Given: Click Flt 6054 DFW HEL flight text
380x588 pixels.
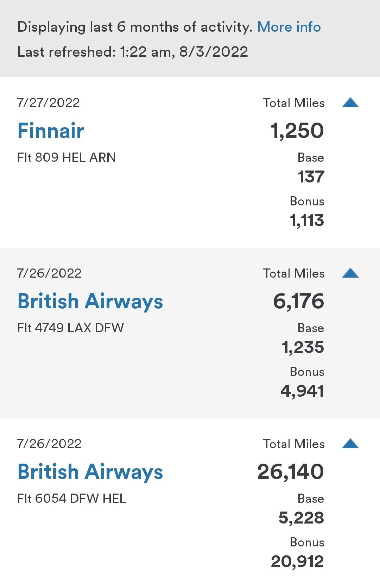Looking at the screenshot, I should [x=71, y=499].
